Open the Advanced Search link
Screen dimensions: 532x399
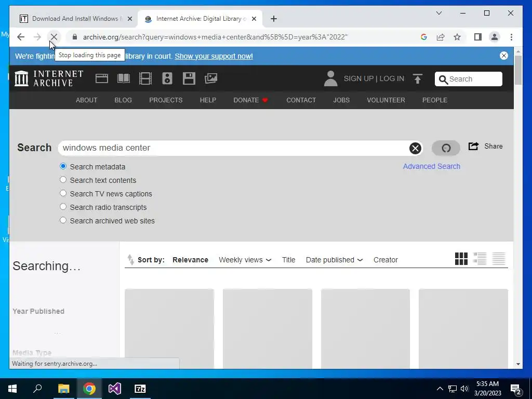[432, 166]
